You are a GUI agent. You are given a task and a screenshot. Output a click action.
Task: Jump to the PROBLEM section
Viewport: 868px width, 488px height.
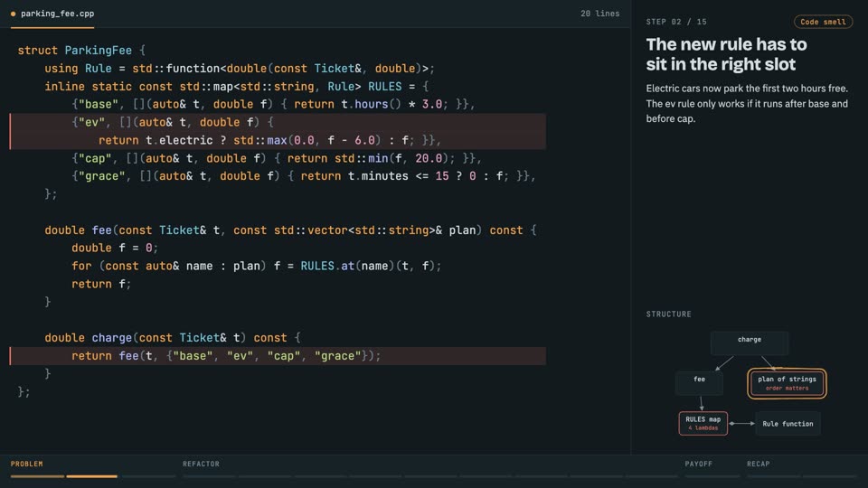click(26, 464)
